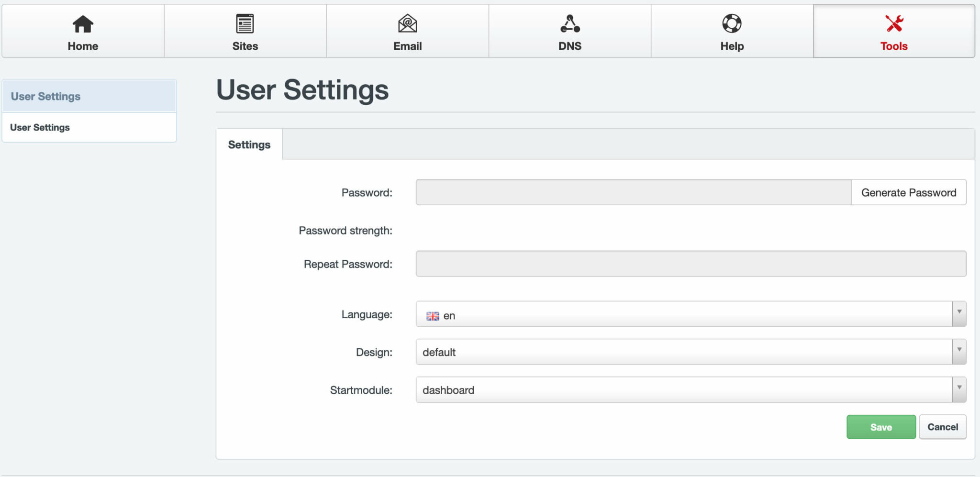Click the Tools label text
980x477 pixels.
click(x=894, y=46)
